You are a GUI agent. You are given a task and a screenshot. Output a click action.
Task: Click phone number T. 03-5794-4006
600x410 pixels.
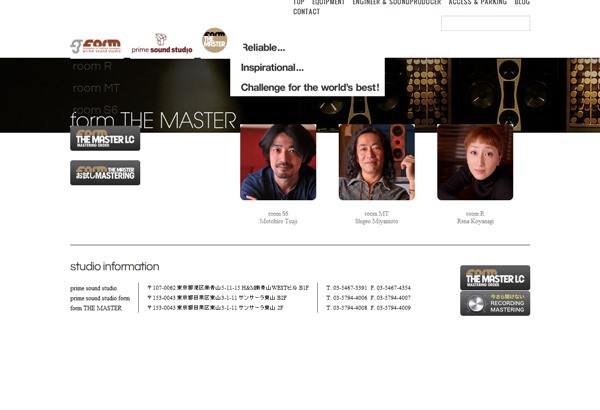[x=346, y=298]
